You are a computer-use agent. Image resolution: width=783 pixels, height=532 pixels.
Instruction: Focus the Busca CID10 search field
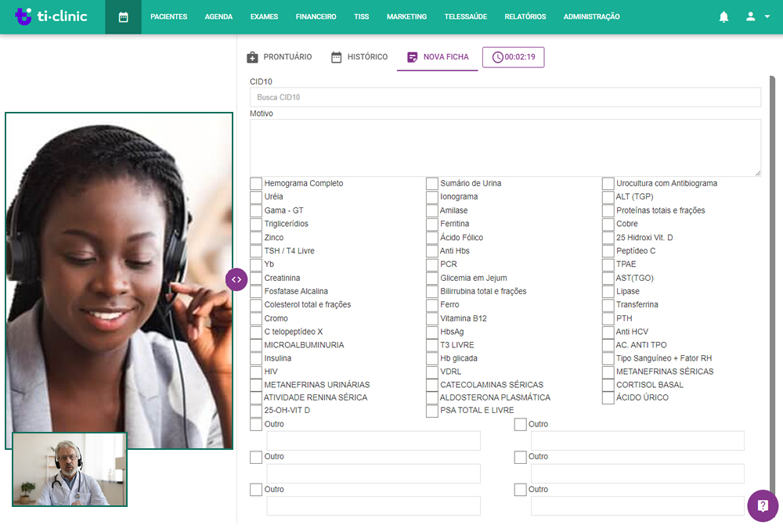click(505, 97)
